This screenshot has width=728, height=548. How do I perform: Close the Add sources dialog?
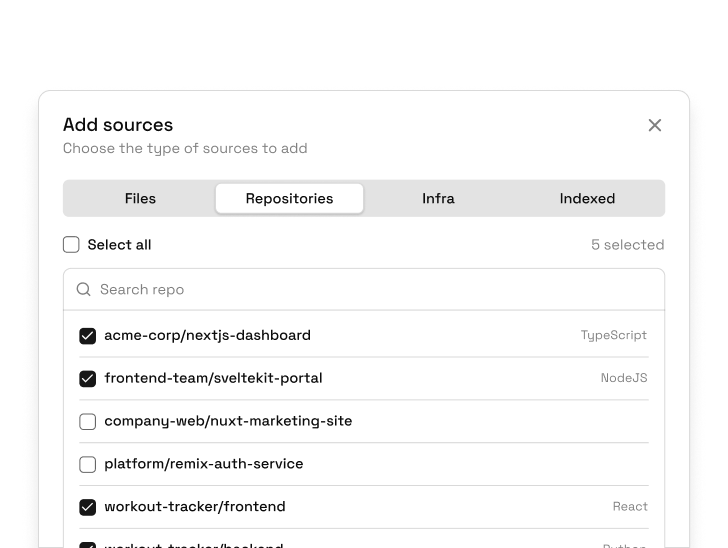(x=655, y=125)
